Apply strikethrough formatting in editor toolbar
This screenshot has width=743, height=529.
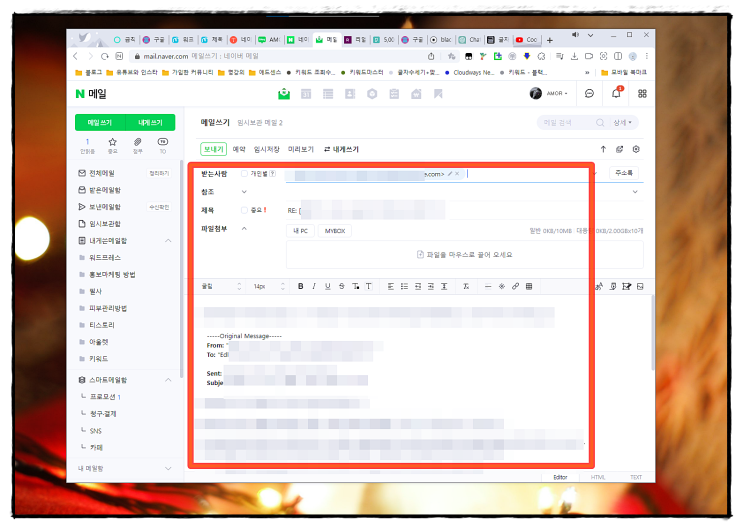[x=341, y=286]
